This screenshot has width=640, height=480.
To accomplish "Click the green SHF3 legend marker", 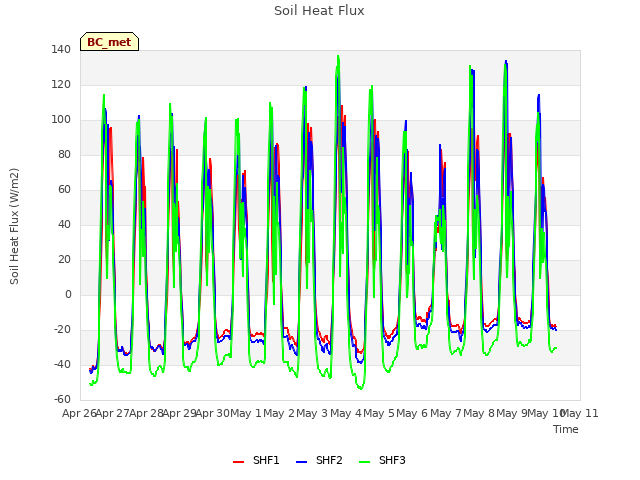I will tap(364, 462).
